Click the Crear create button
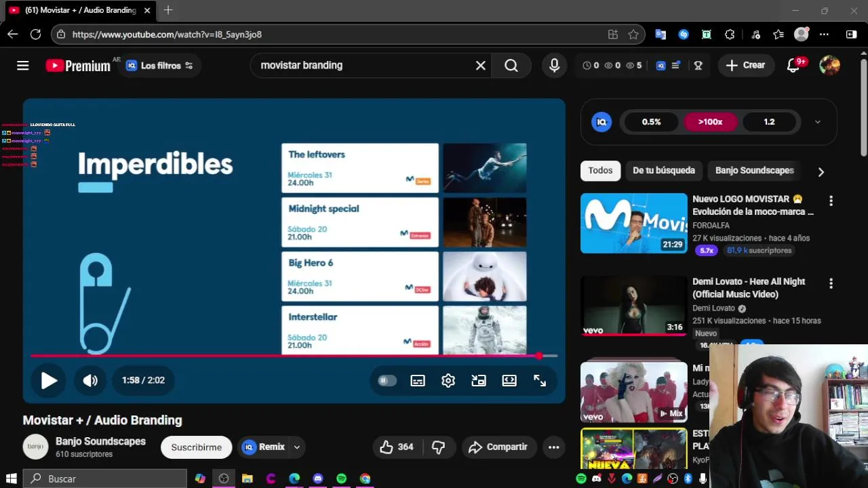 click(746, 66)
